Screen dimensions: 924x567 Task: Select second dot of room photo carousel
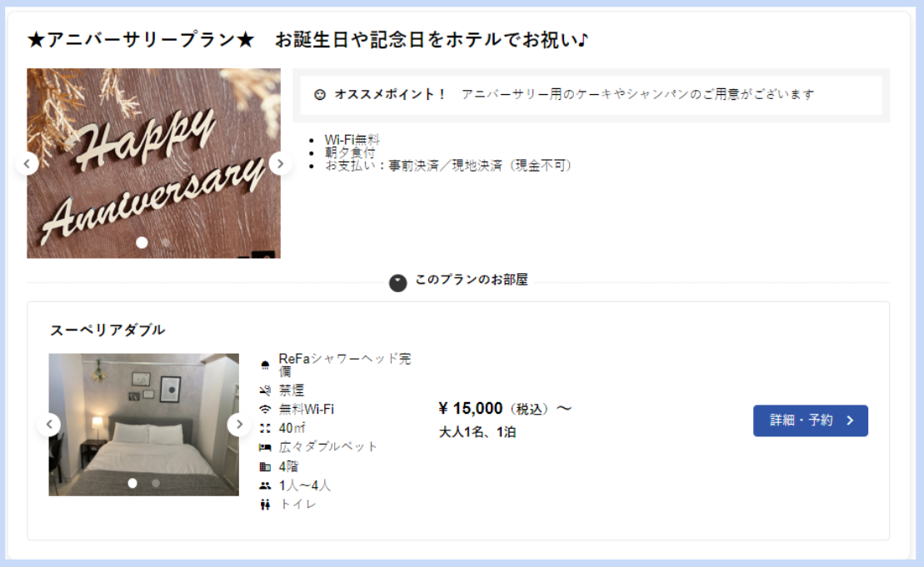(x=156, y=483)
